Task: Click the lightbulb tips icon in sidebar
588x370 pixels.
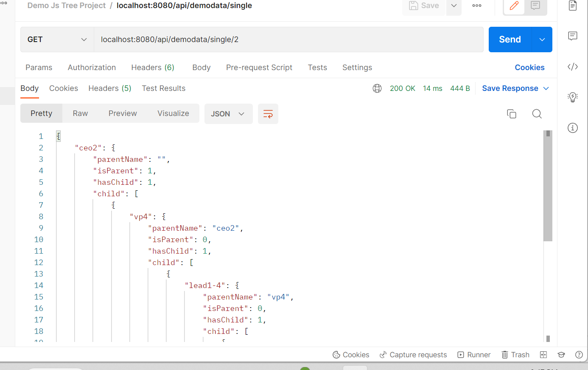Action: point(572,97)
